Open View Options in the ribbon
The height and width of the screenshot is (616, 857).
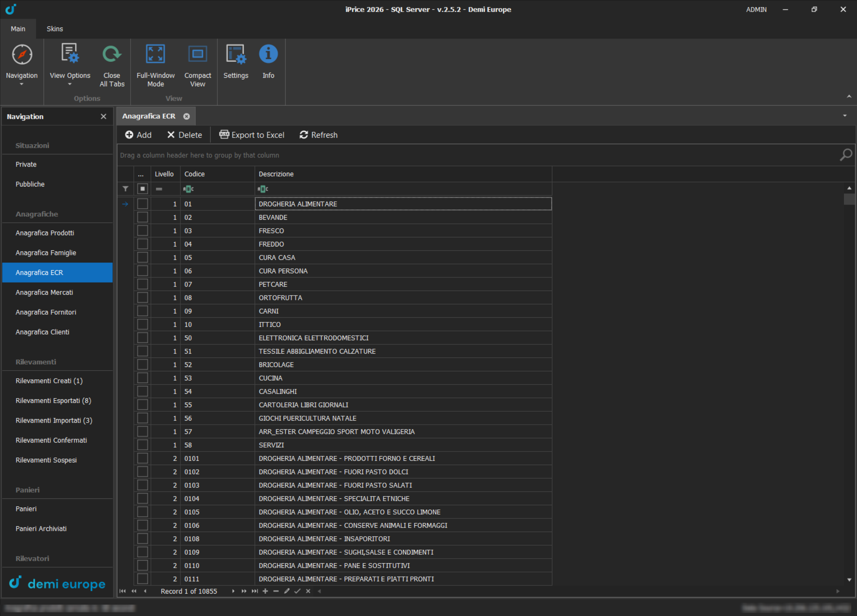70,65
